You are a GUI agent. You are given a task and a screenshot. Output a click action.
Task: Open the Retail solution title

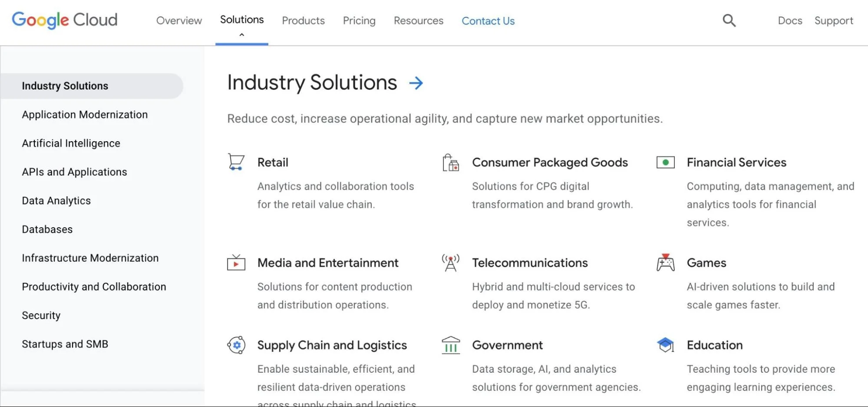(x=273, y=162)
